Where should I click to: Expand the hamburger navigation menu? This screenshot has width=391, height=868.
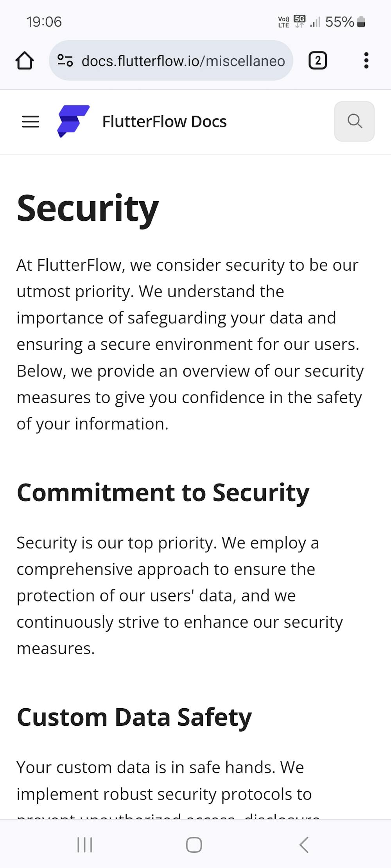pos(30,121)
